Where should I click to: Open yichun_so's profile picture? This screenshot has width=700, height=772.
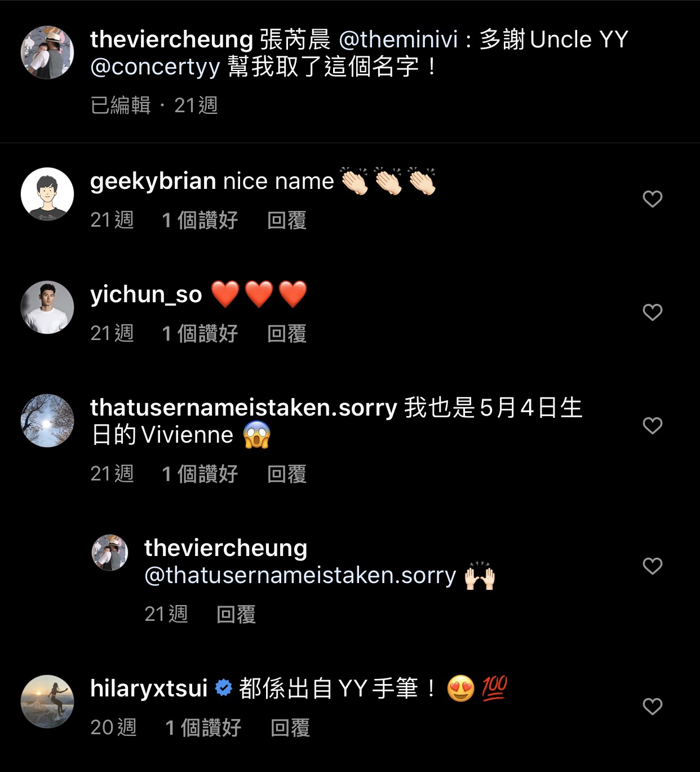point(47,307)
